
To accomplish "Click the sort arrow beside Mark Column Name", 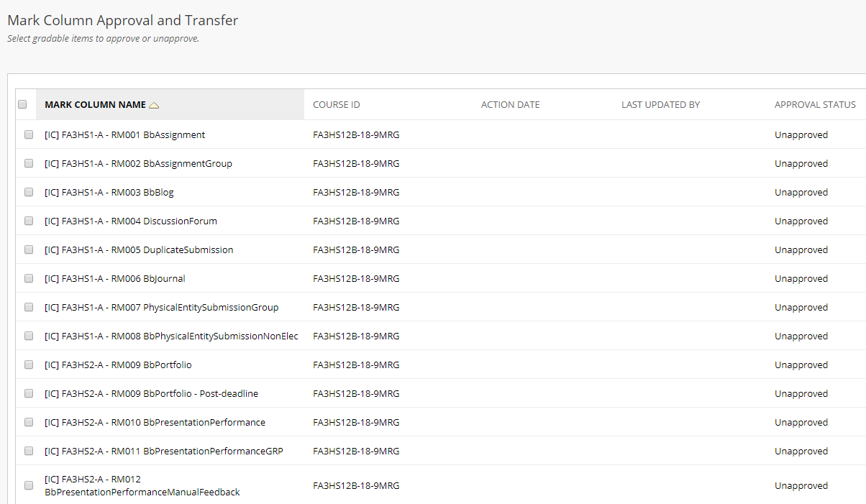I will pyautogui.click(x=154, y=105).
